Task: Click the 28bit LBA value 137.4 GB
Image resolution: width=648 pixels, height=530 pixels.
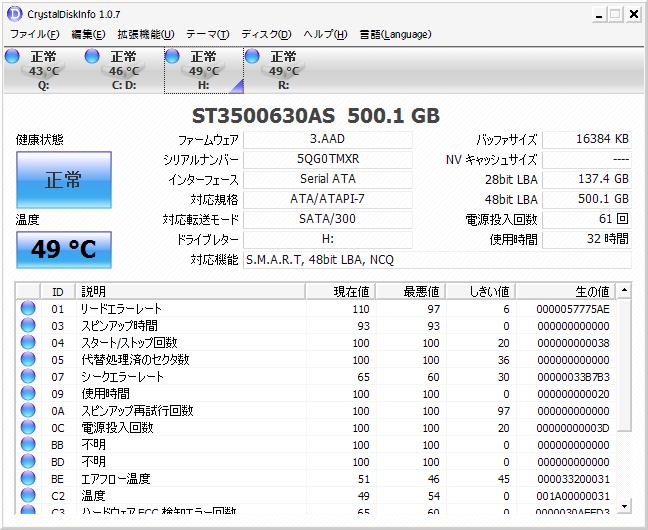Action: [587, 179]
